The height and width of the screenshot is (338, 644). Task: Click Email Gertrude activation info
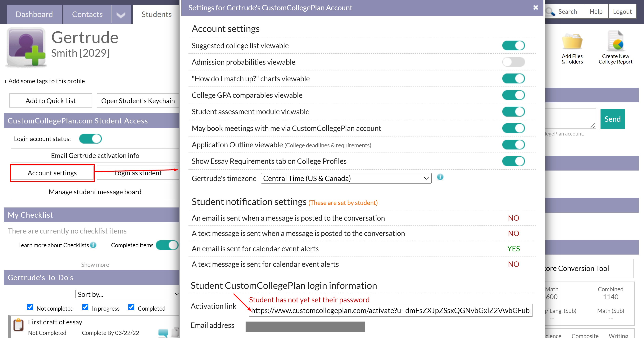pos(95,155)
